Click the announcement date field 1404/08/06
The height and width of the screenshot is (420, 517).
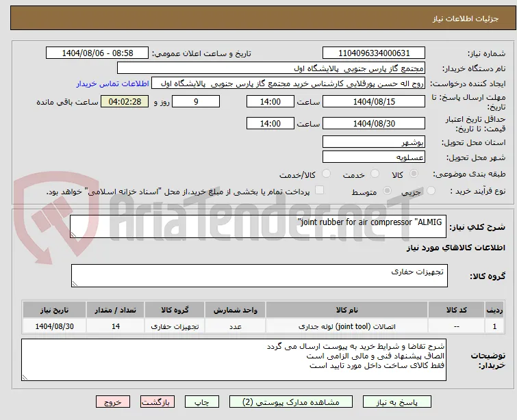pyautogui.click(x=97, y=53)
